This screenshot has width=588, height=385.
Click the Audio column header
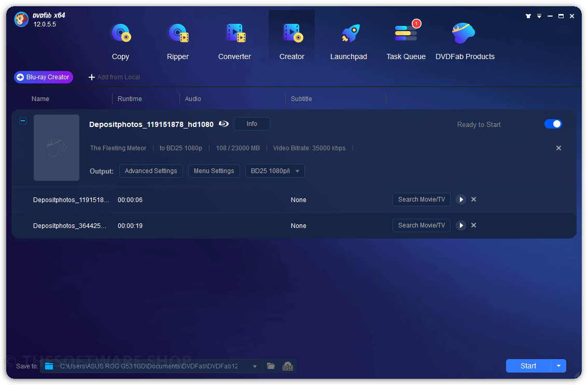point(193,98)
